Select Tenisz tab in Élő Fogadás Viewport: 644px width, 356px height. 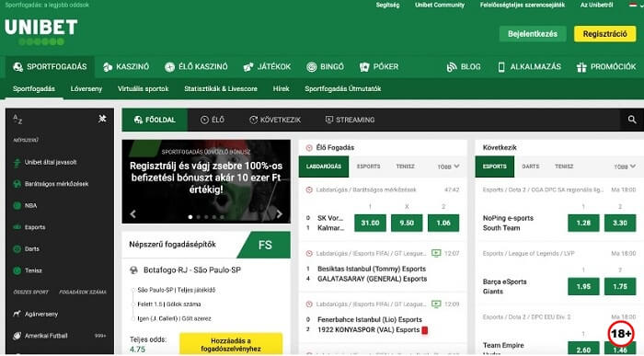405,167
